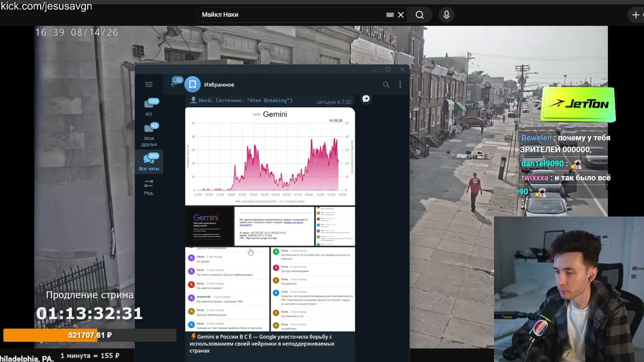Click the 01:13:32:31 stream timer
Image resolution: width=644 pixels, height=362 pixels.
coord(90,314)
